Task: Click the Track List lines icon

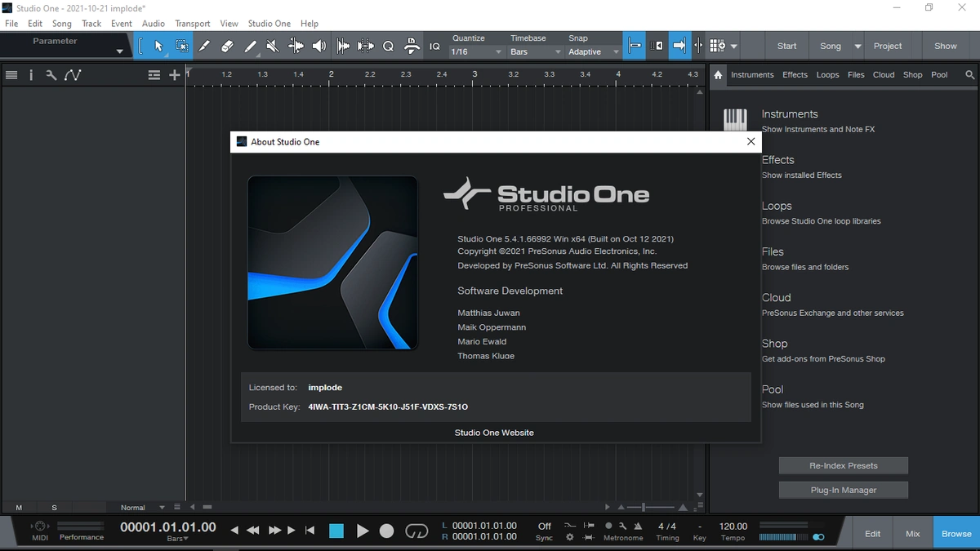Action: click(11, 75)
